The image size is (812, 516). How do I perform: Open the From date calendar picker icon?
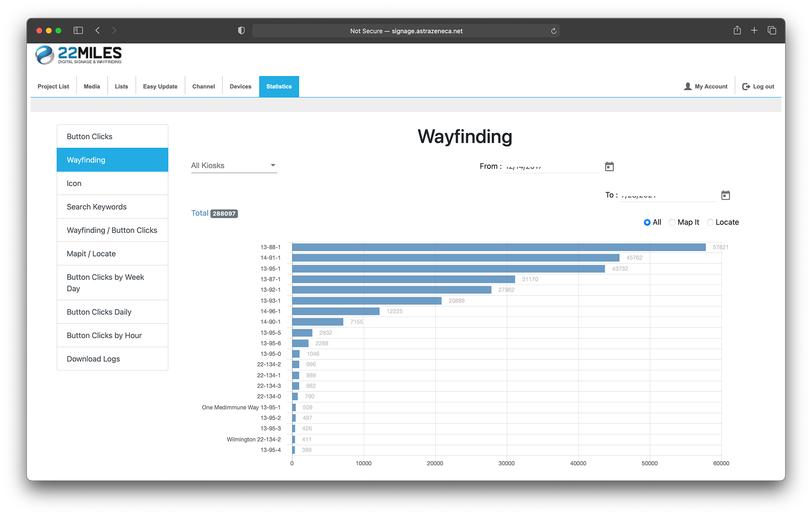(x=609, y=166)
